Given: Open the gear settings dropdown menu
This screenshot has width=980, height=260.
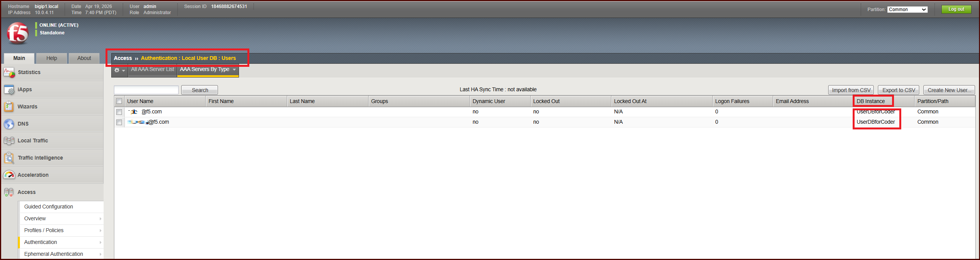Looking at the screenshot, I should pyautogui.click(x=119, y=70).
